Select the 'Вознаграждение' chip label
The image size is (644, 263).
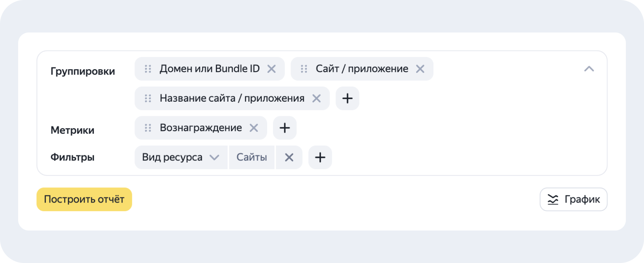tap(201, 128)
